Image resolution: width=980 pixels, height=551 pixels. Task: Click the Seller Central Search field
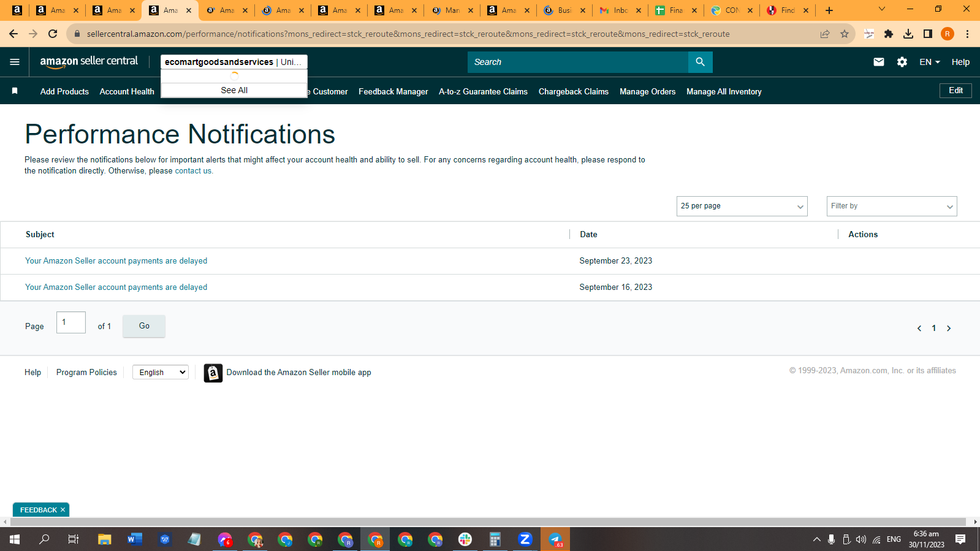[577, 62]
